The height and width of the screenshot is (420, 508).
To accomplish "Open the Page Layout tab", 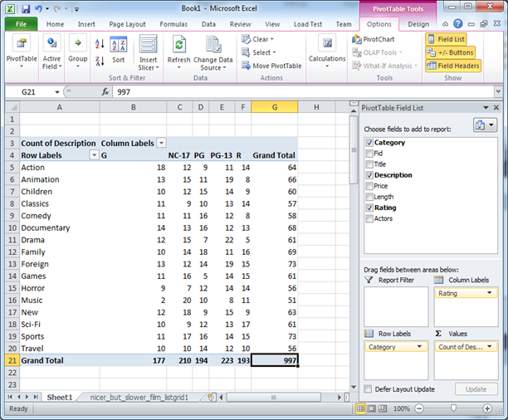I will point(126,24).
